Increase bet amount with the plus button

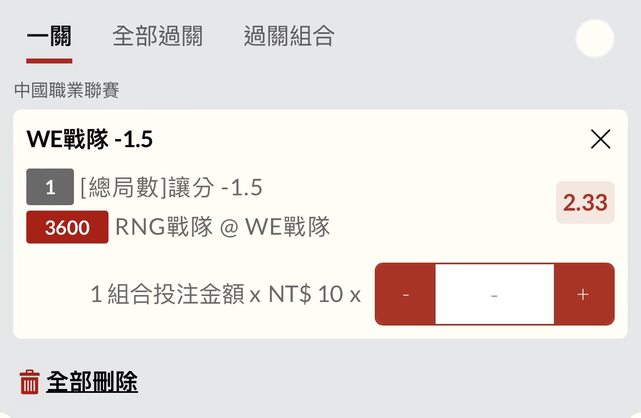(x=584, y=294)
